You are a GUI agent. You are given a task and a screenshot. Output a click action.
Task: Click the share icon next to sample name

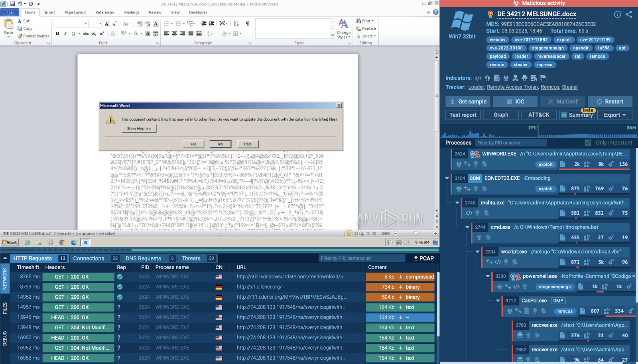[629, 14]
